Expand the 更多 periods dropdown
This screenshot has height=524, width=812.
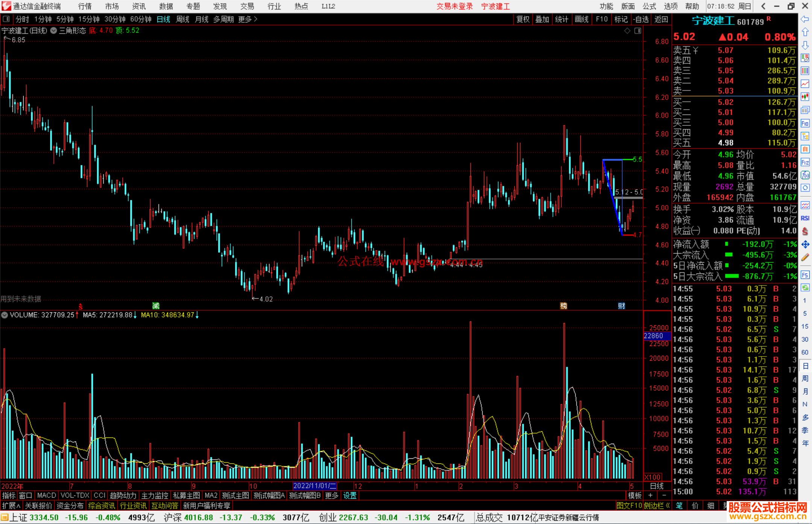point(247,19)
